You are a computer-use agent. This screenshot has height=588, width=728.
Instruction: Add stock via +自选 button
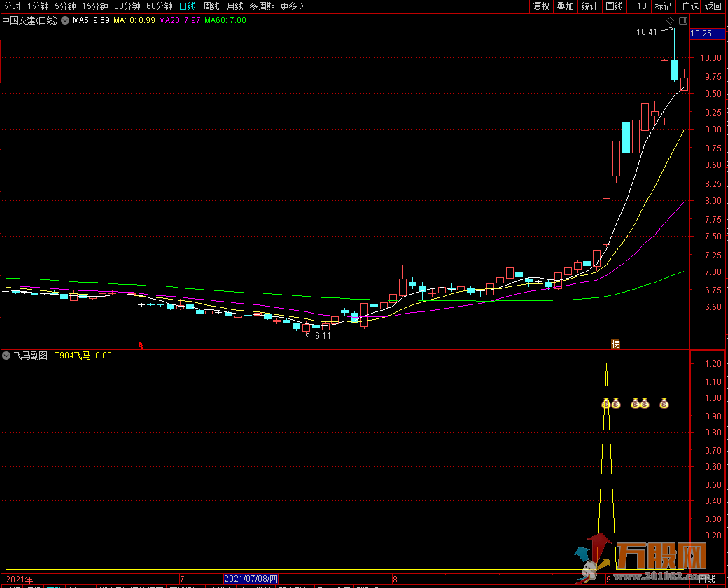point(688,6)
